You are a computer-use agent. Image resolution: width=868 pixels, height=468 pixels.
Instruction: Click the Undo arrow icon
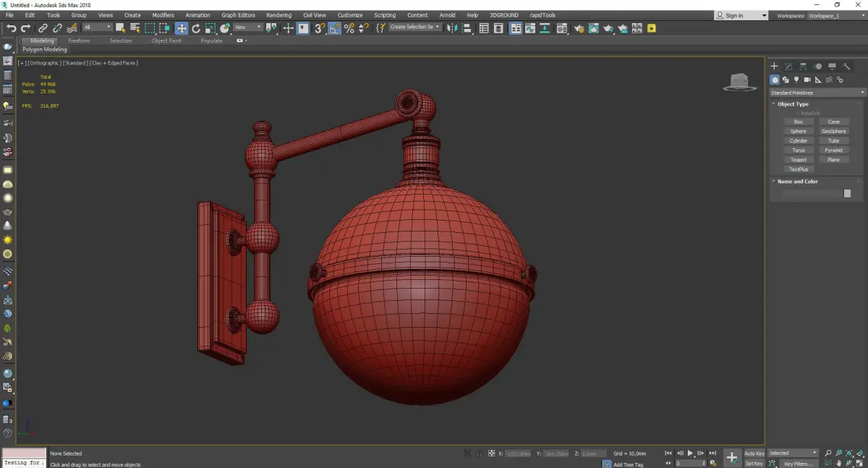[x=11, y=28]
